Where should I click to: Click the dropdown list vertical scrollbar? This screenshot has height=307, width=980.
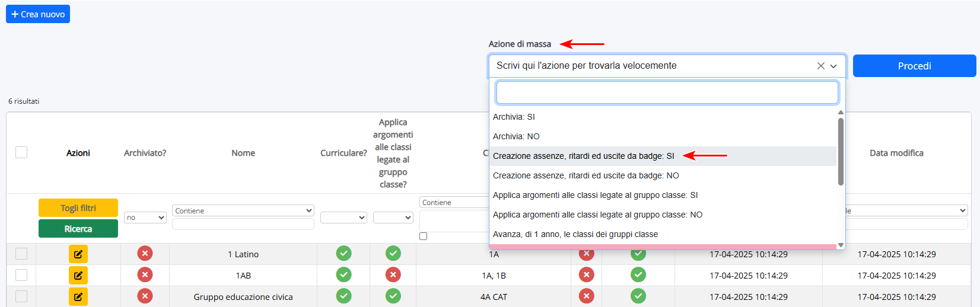pyautogui.click(x=841, y=152)
